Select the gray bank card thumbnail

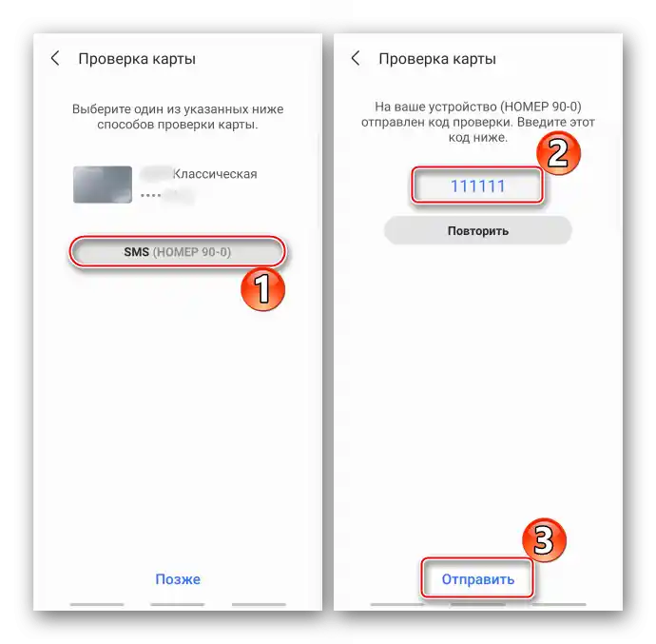pos(103,185)
